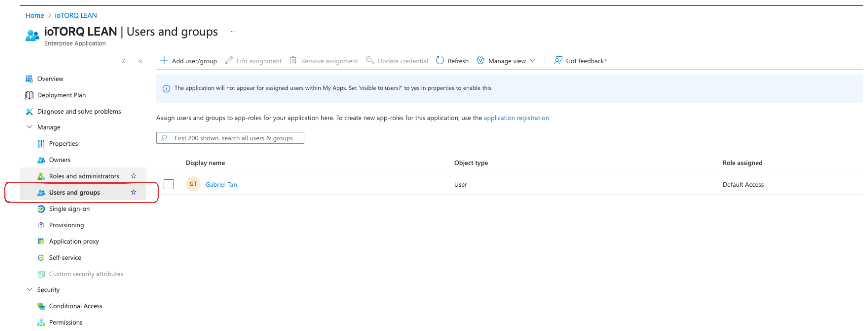Click the Application proxy icon

[41, 241]
